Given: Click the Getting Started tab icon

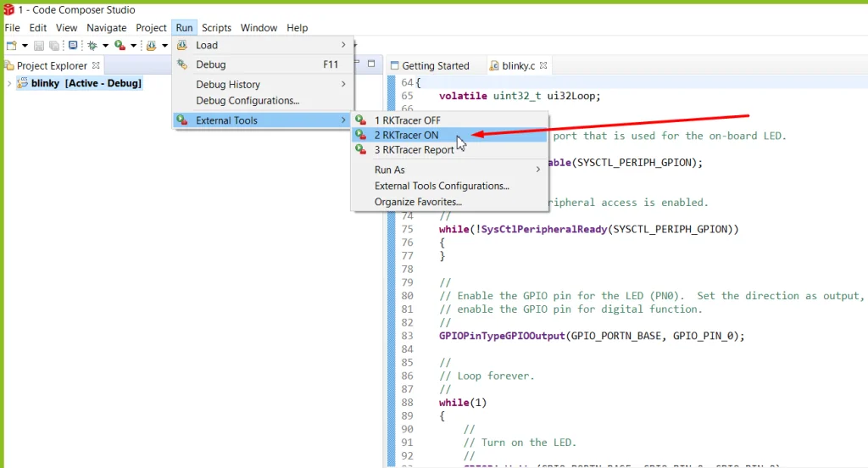Looking at the screenshot, I should click(395, 65).
